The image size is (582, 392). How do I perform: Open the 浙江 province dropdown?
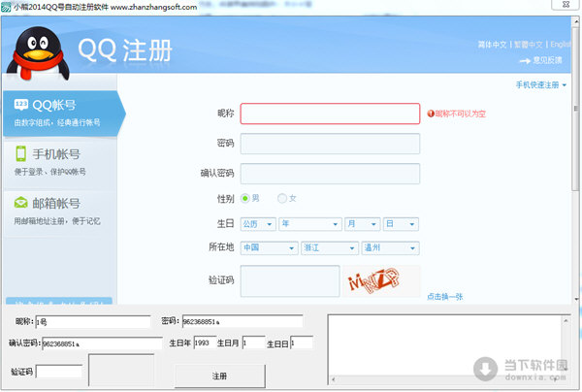[329, 247]
